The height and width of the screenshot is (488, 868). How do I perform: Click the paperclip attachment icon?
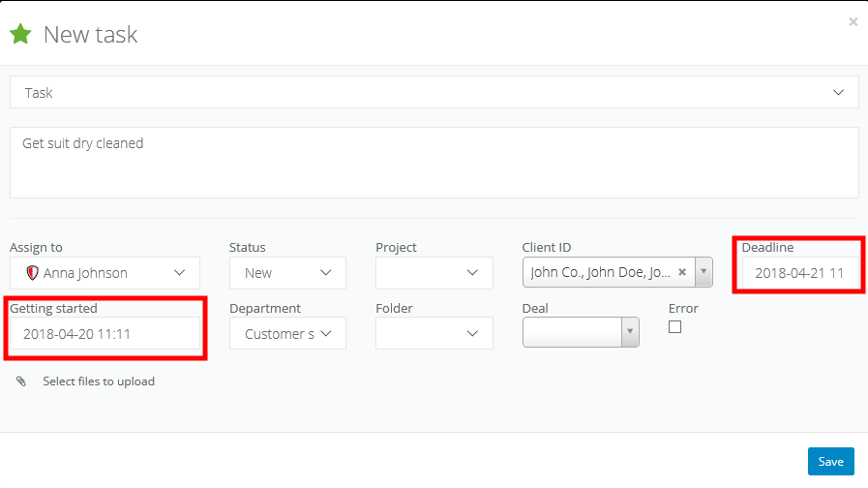[x=21, y=381]
